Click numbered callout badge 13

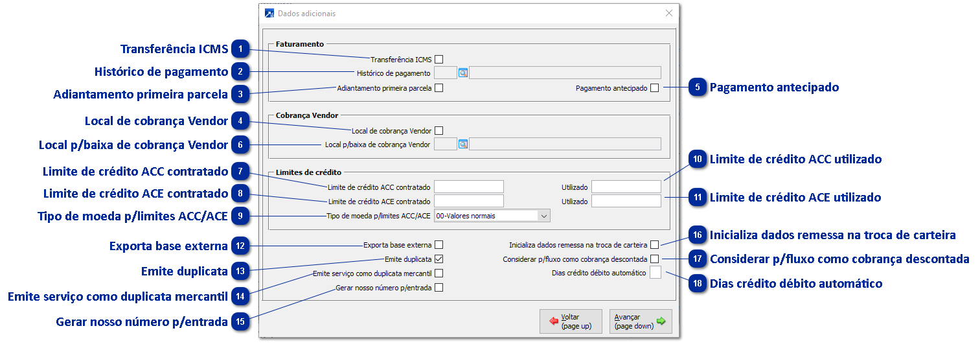(x=240, y=272)
